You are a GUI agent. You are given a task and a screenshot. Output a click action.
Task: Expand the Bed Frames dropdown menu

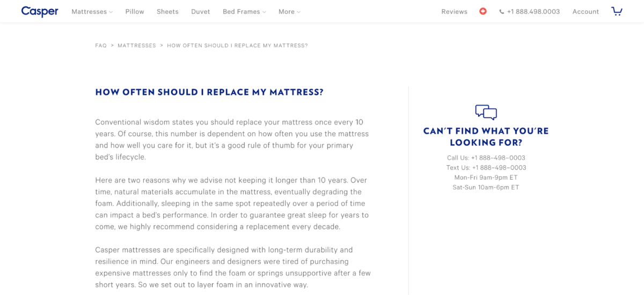pyautogui.click(x=244, y=12)
